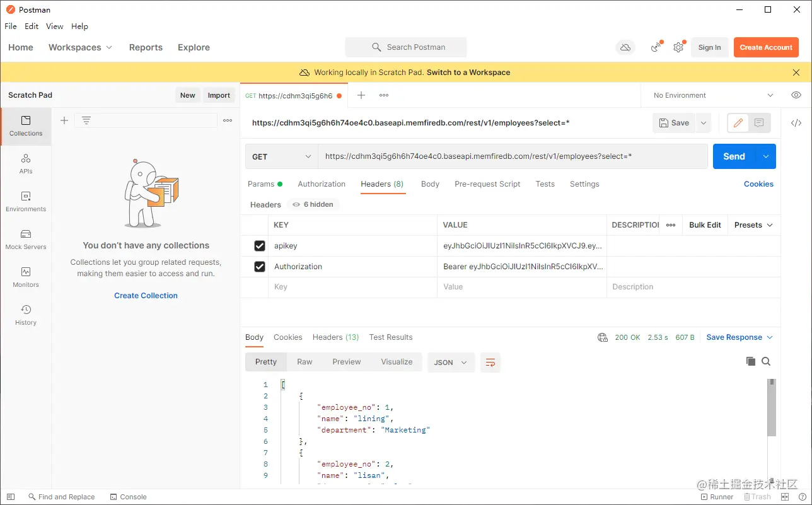Open collections panel three-dot options
The image size is (812, 505).
pyautogui.click(x=228, y=120)
